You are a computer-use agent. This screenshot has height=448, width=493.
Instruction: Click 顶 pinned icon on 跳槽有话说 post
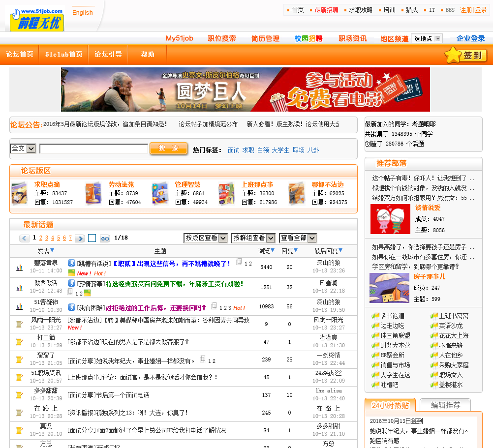pos(71,263)
